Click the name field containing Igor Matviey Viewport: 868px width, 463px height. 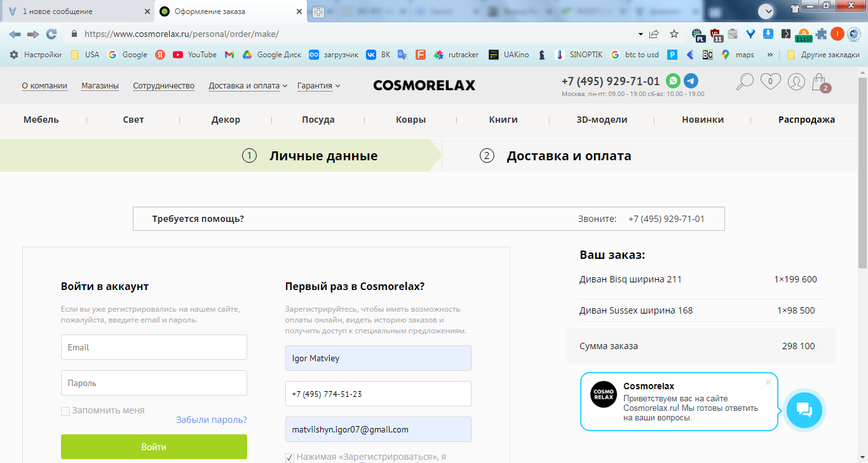click(378, 358)
